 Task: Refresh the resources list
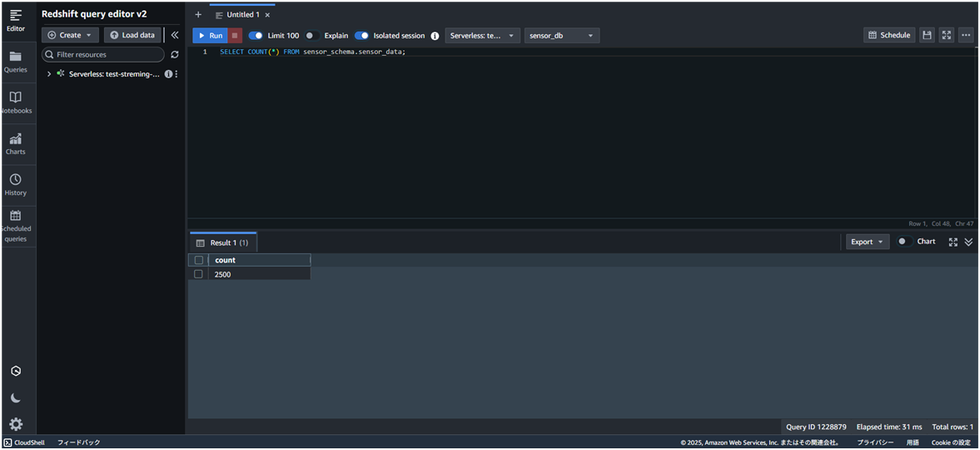(174, 54)
